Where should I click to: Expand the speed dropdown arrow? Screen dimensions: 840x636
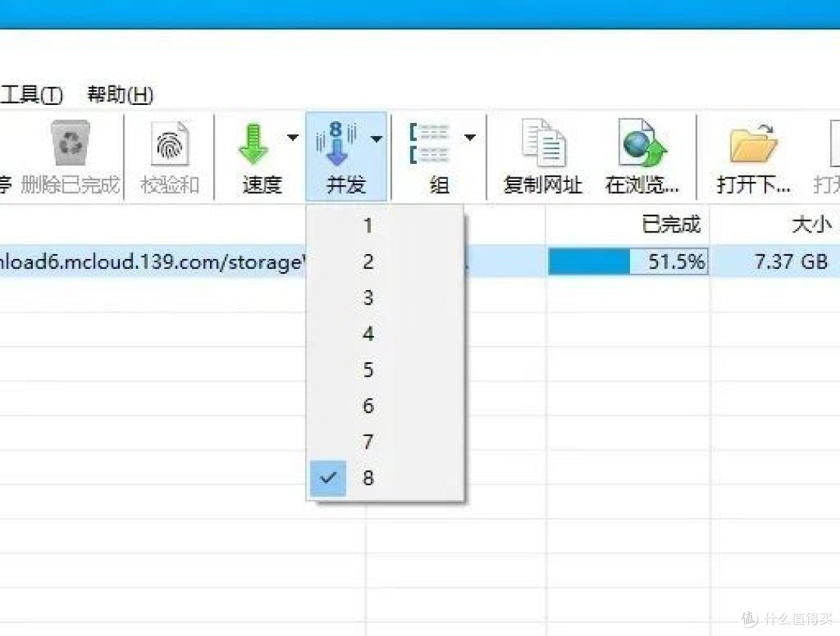click(293, 138)
